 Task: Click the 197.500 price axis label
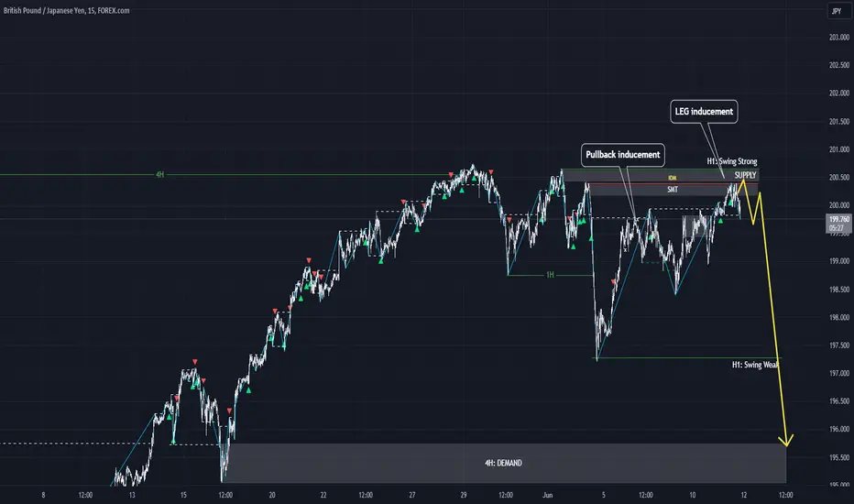click(838, 345)
